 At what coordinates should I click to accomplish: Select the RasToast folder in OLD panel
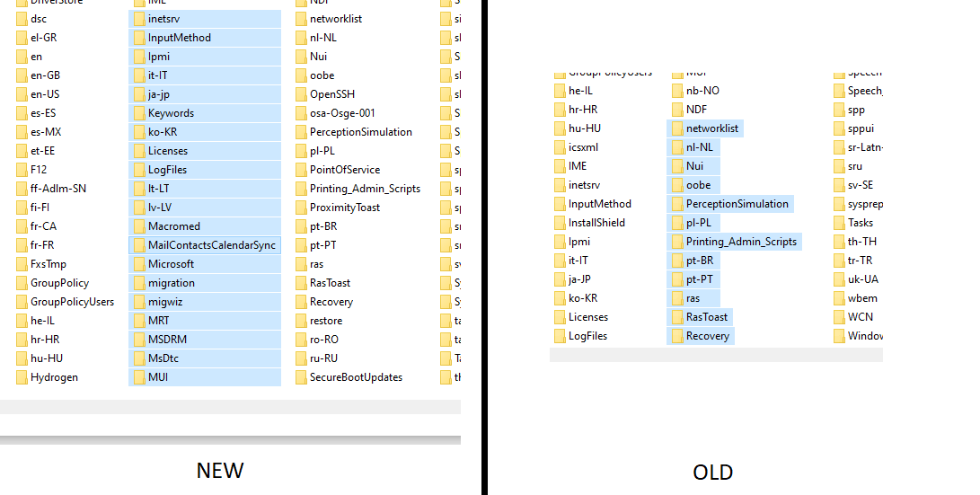(707, 317)
